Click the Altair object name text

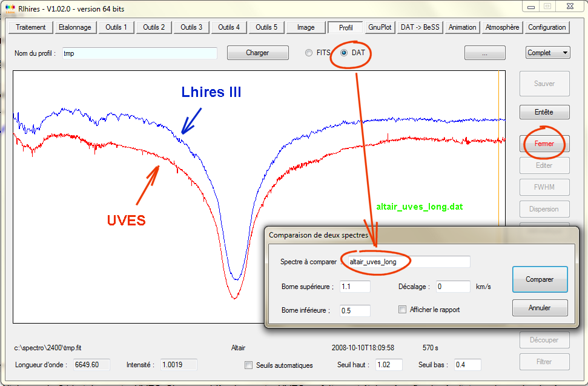click(238, 348)
